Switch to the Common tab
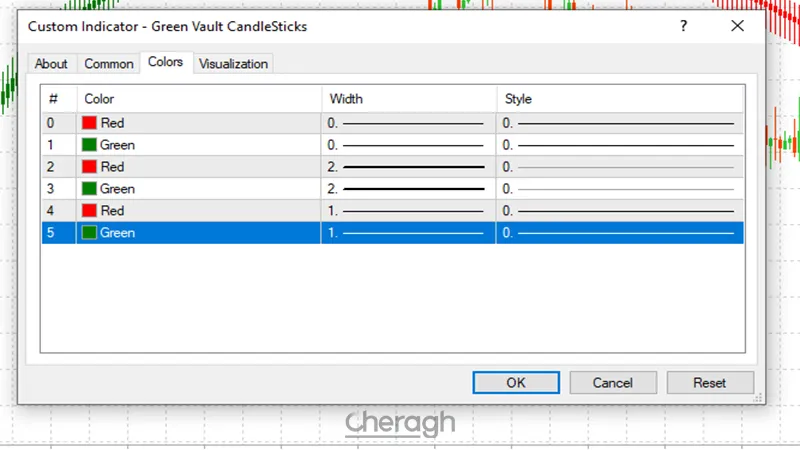This screenshot has width=800, height=450. point(109,64)
